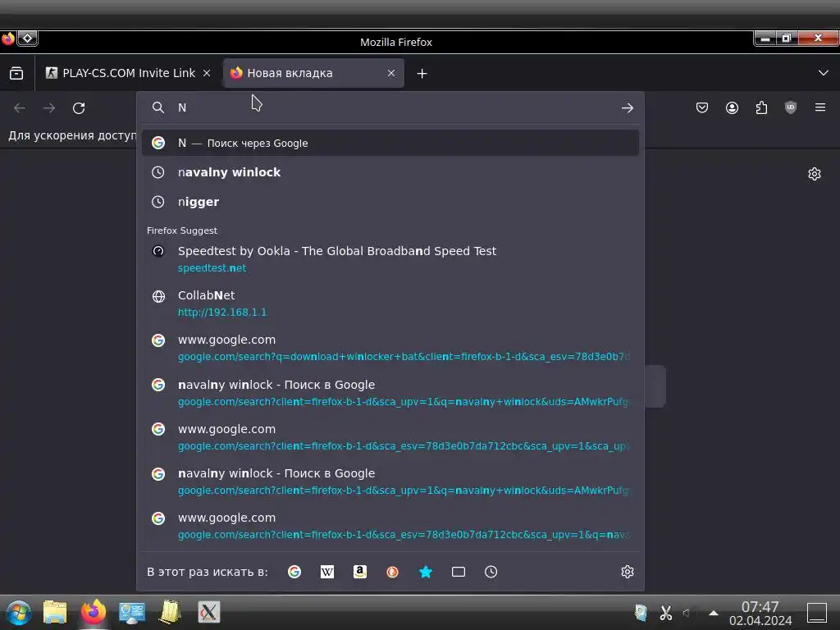This screenshot has width=840, height=630.
Task: Click the uBlock Origin shield icon
Action: (791, 107)
